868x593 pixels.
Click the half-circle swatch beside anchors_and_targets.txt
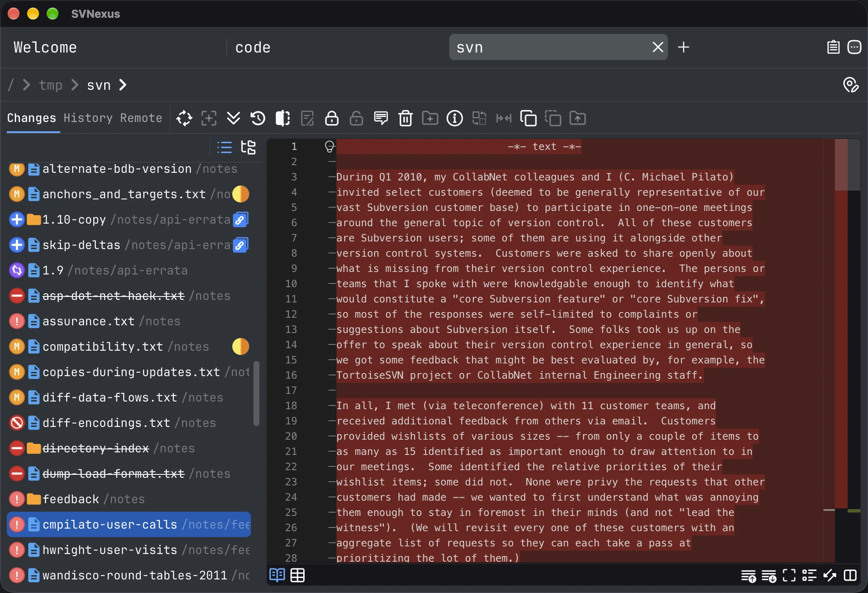[240, 194]
